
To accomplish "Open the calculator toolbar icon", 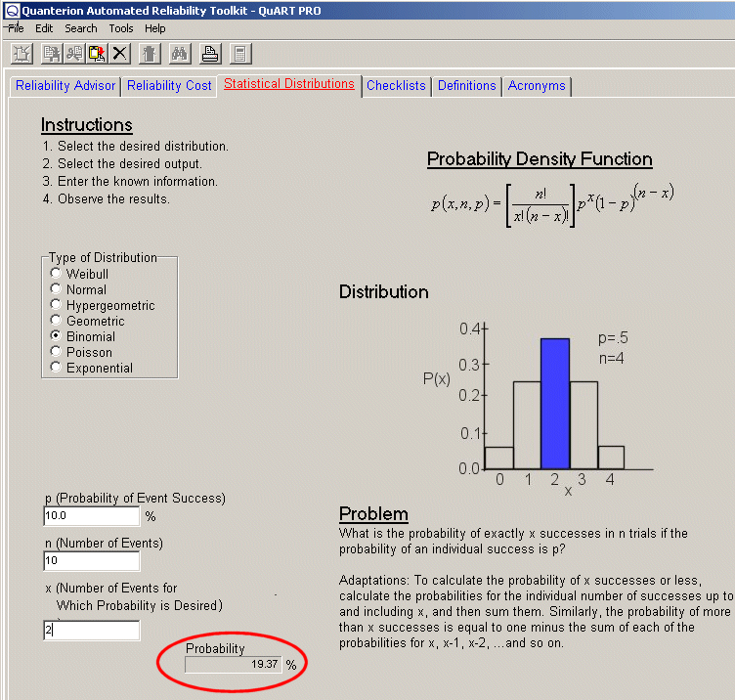I will tap(240, 54).
